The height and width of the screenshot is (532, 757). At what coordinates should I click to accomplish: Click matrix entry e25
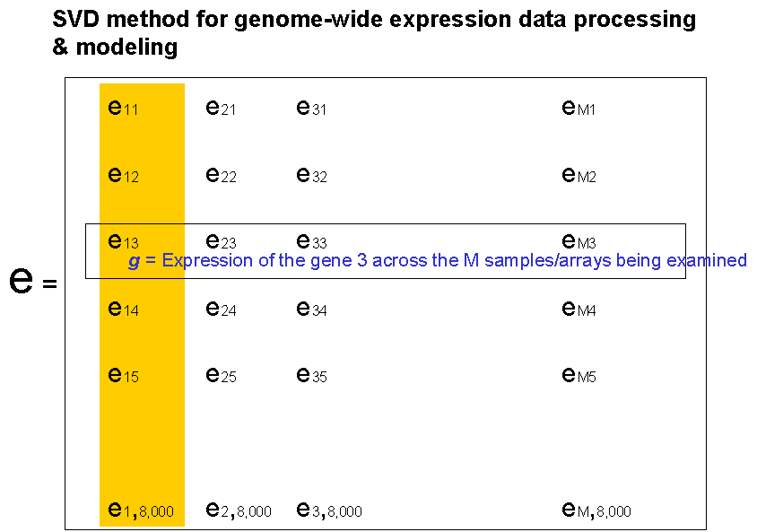tap(221, 375)
